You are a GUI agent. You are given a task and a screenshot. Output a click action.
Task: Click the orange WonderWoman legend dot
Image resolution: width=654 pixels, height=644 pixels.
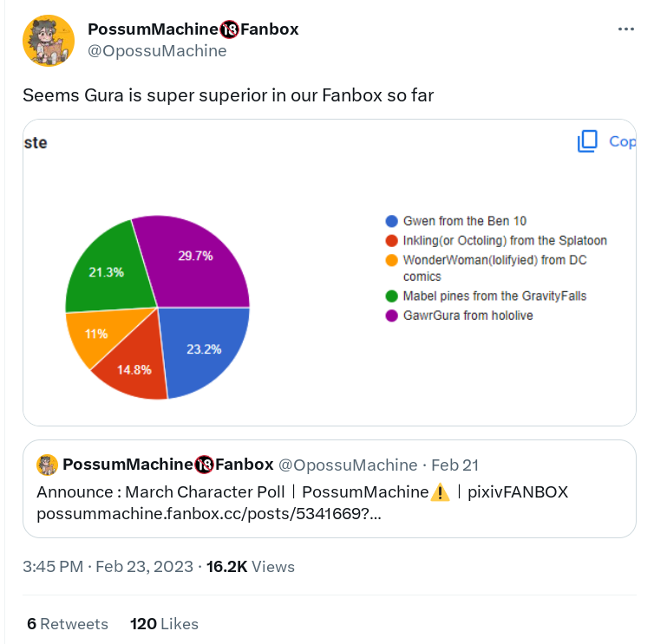pyautogui.click(x=392, y=260)
